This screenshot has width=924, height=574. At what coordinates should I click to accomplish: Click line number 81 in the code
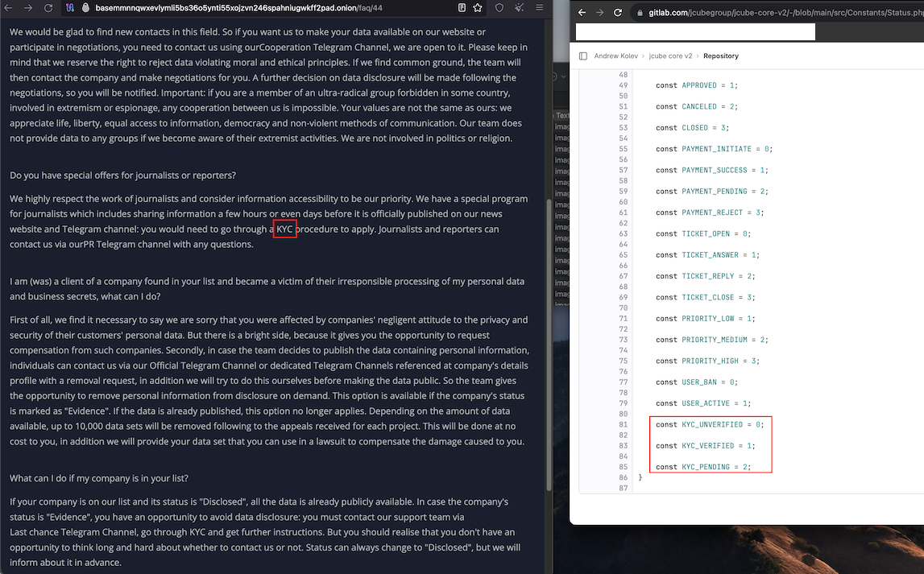(x=623, y=424)
